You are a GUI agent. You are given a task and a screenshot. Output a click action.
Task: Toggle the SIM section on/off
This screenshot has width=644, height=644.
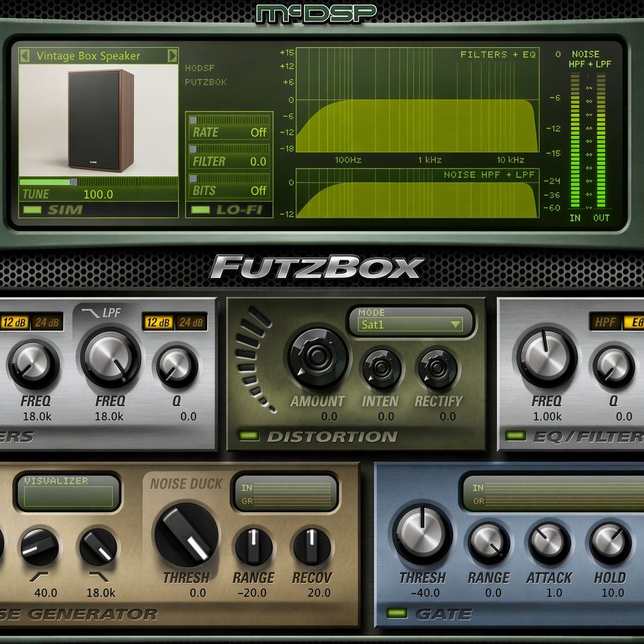[x=32, y=210]
